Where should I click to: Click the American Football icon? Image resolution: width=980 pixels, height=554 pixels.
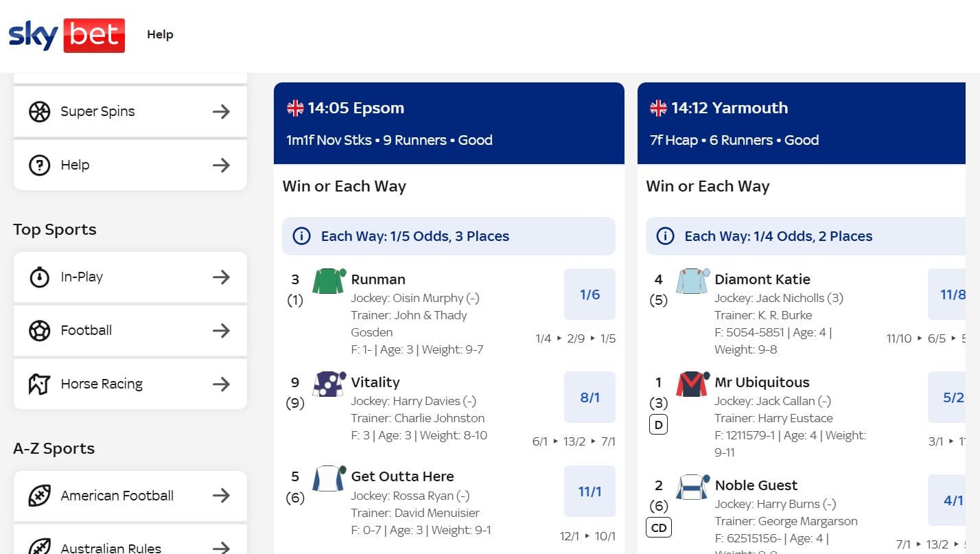coord(40,496)
